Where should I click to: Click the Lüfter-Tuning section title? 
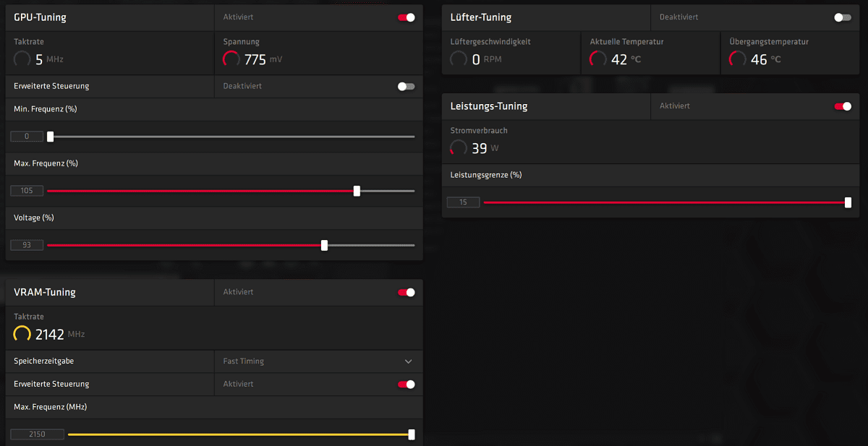coord(481,17)
